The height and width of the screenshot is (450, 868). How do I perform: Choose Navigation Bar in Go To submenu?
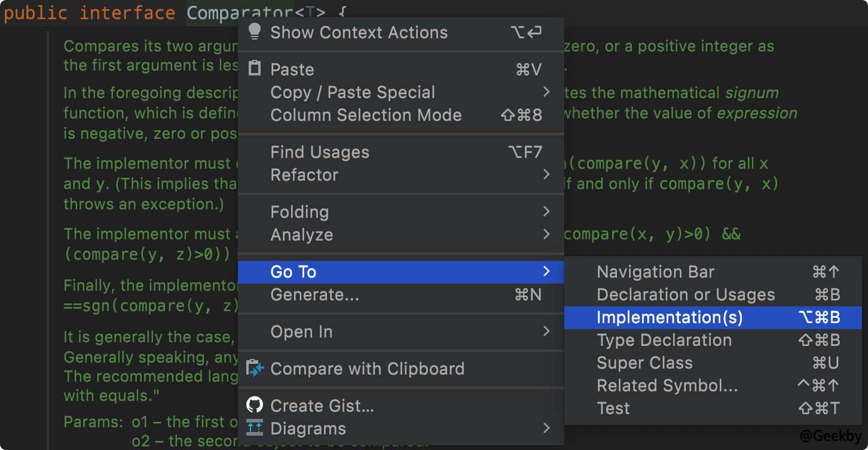click(656, 272)
